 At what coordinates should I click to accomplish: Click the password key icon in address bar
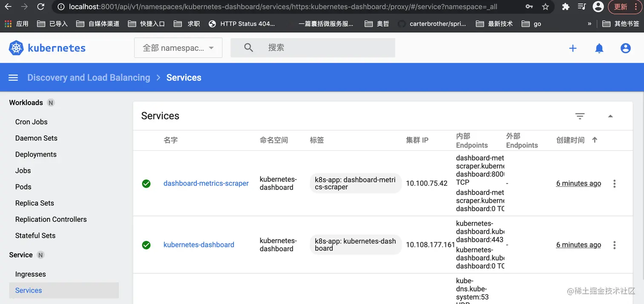[x=529, y=7]
